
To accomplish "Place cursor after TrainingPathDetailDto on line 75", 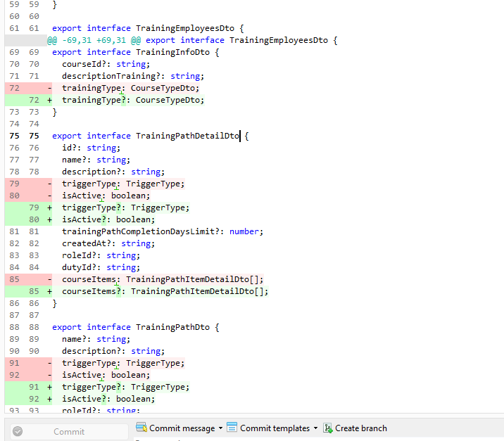I will [241, 136].
